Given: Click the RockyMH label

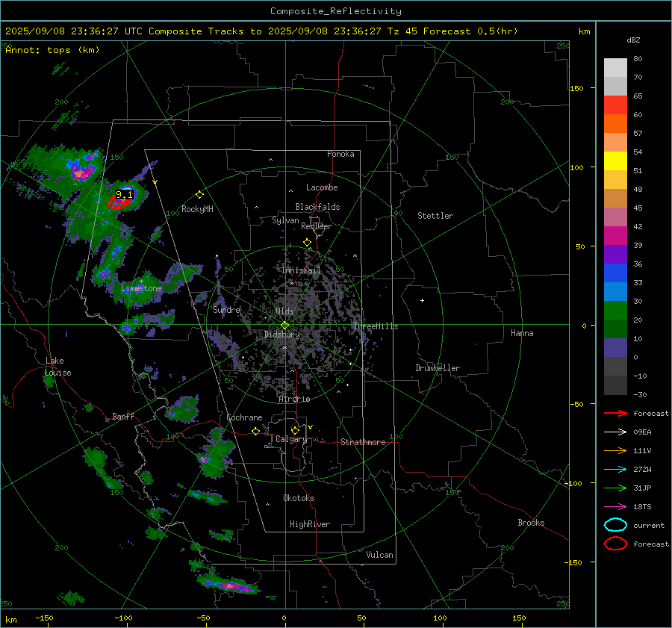Looking at the screenshot, I should 197,209.
